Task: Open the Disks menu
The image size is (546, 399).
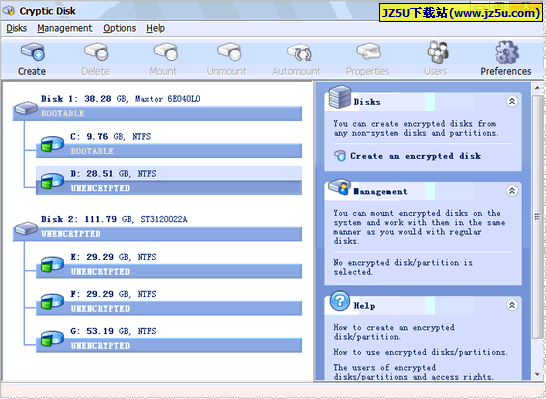Action: 16,28
